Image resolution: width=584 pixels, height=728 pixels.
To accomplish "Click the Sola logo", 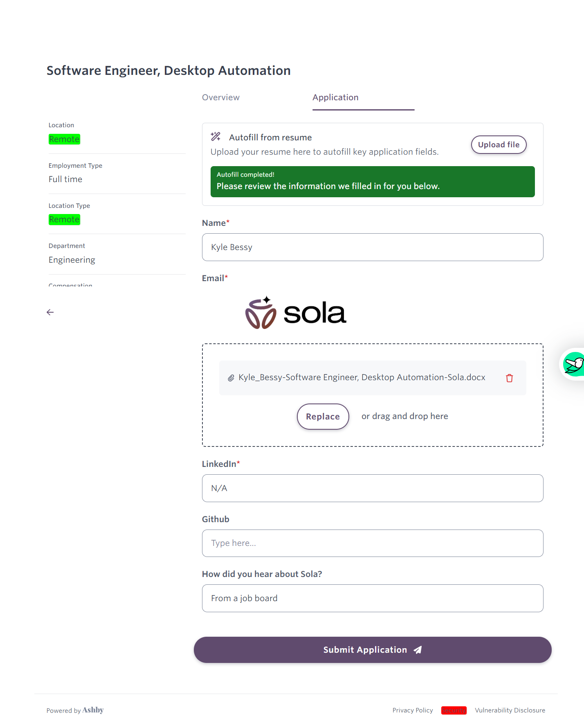I will [296, 313].
